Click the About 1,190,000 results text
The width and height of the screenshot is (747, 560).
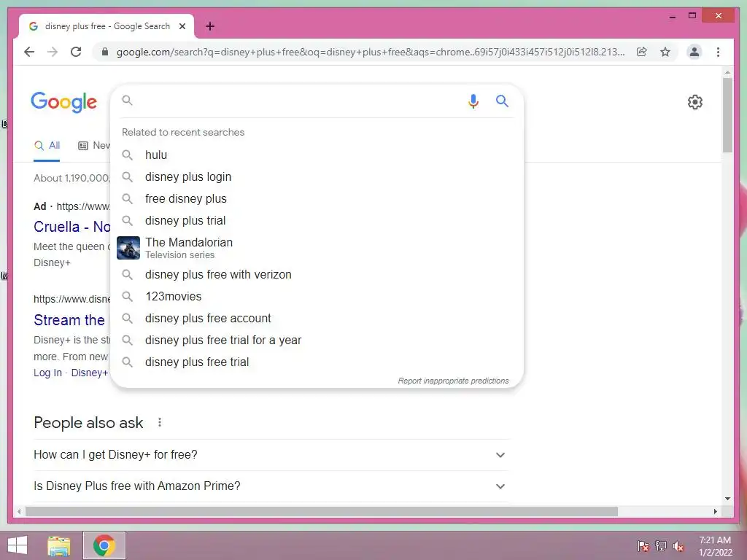[x=72, y=178]
